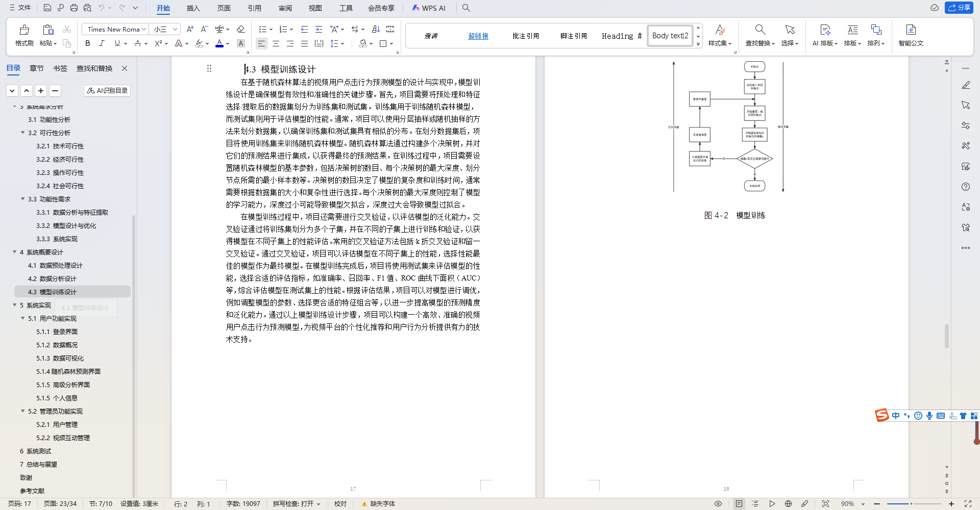Click the reading mode play icon in status bar
The width and height of the screenshot is (980, 510).
(x=772, y=504)
